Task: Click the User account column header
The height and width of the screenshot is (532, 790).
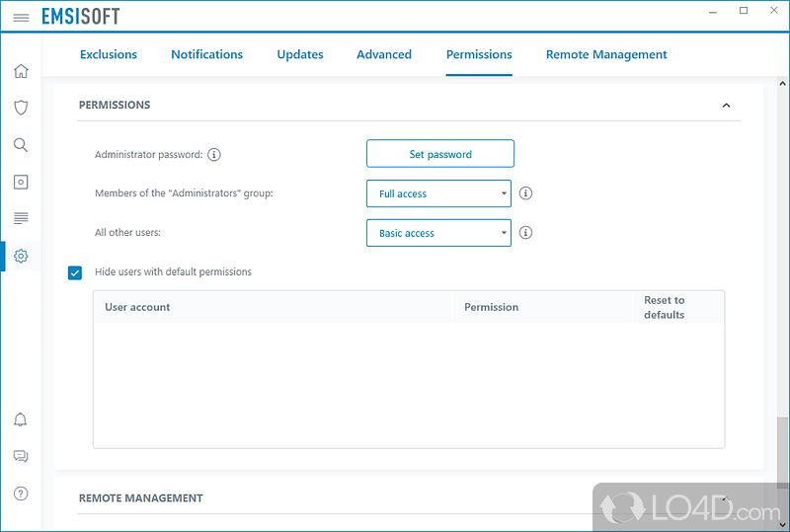Action: [x=137, y=307]
